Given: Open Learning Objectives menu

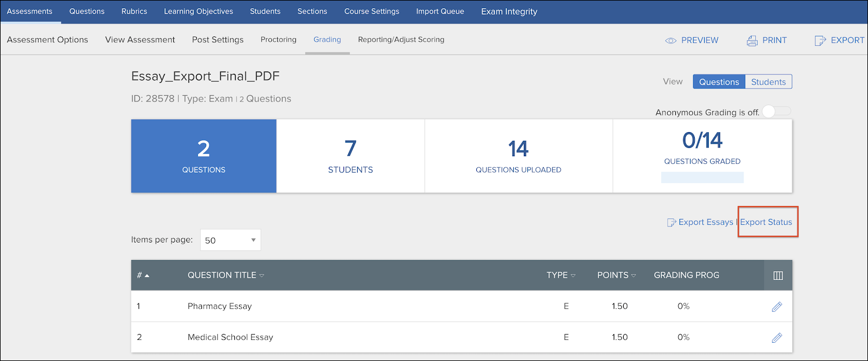Looking at the screenshot, I should pos(199,11).
